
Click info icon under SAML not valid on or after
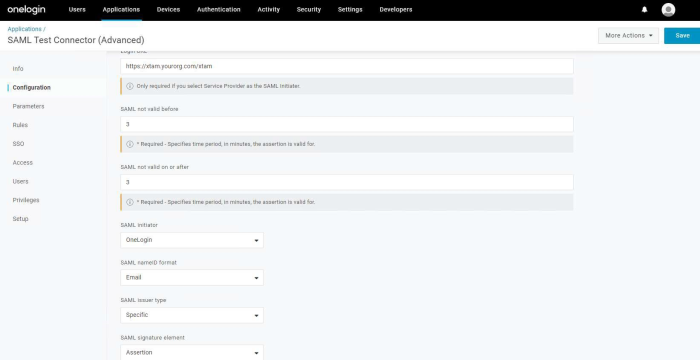click(x=130, y=202)
